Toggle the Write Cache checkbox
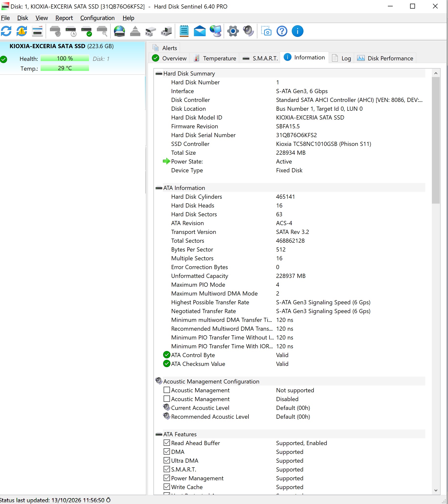The width and height of the screenshot is (448, 504). coord(167,487)
